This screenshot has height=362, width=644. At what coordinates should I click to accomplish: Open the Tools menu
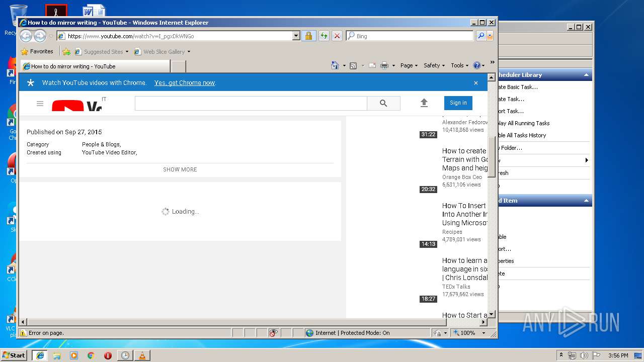coord(459,65)
